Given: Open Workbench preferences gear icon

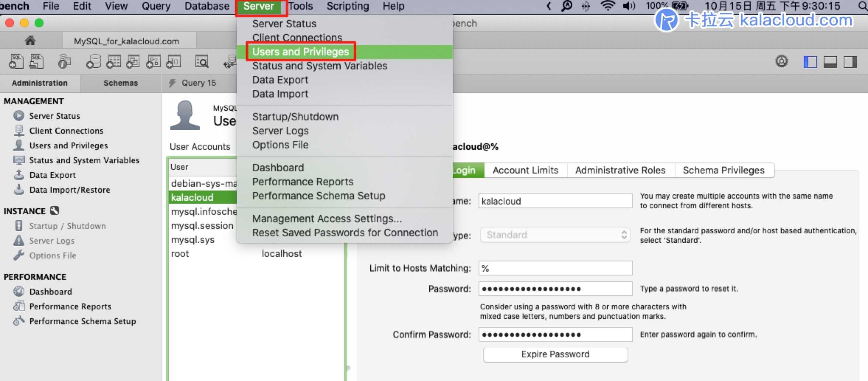Looking at the screenshot, I should tap(781, 61).
